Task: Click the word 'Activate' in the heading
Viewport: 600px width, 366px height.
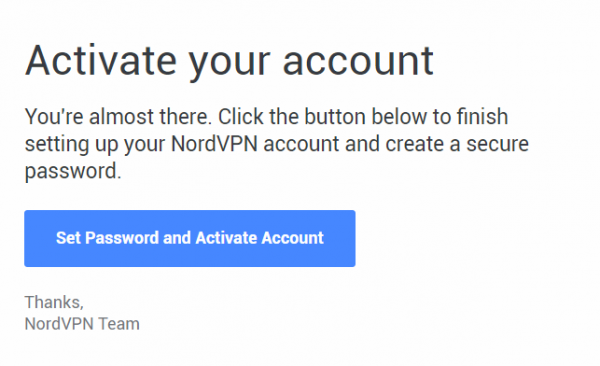Action: click(x=101, y=60)
